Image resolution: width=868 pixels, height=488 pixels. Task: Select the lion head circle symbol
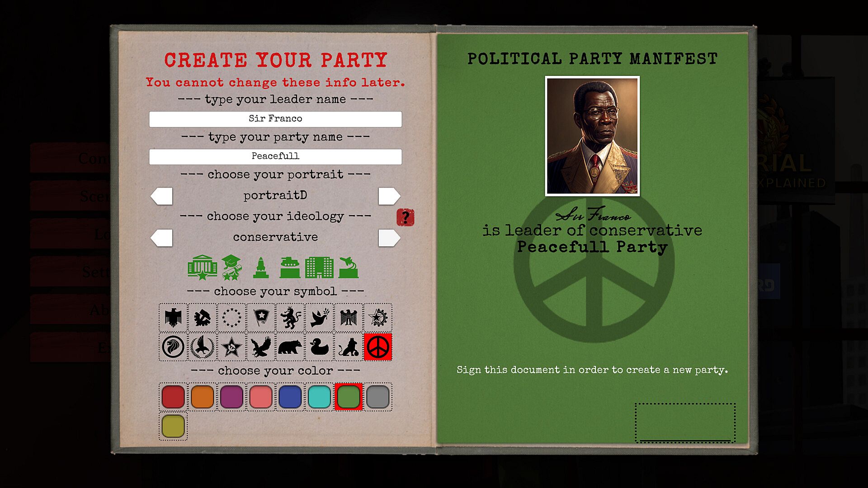click(x=173, y=347)
